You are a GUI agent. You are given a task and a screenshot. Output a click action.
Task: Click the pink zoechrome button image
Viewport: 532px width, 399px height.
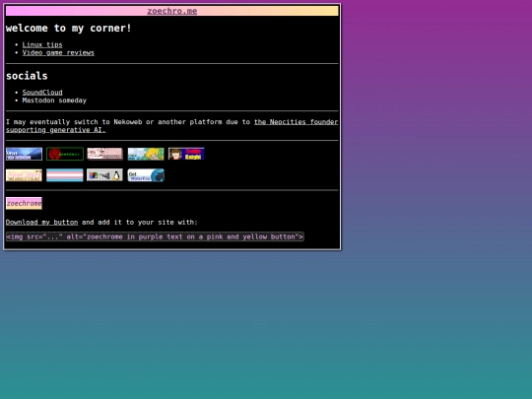point(24,204)
